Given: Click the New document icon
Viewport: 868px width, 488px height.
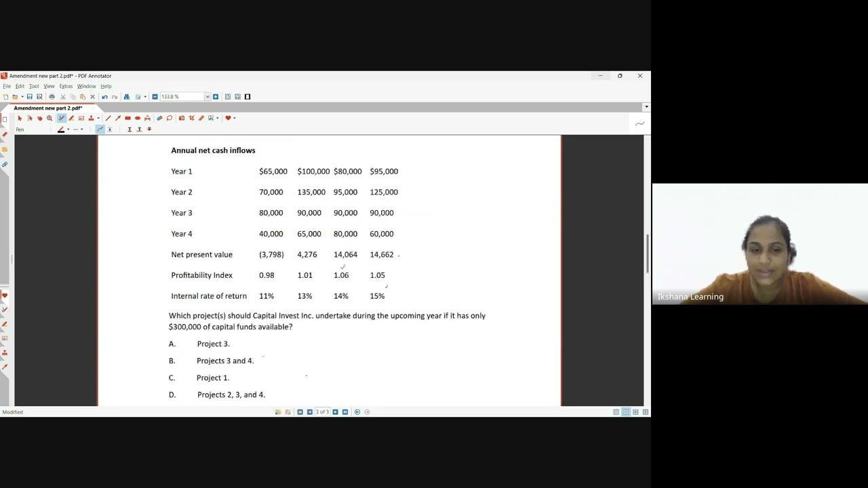Looking at the screenshot, I should [x=5, y=97].
